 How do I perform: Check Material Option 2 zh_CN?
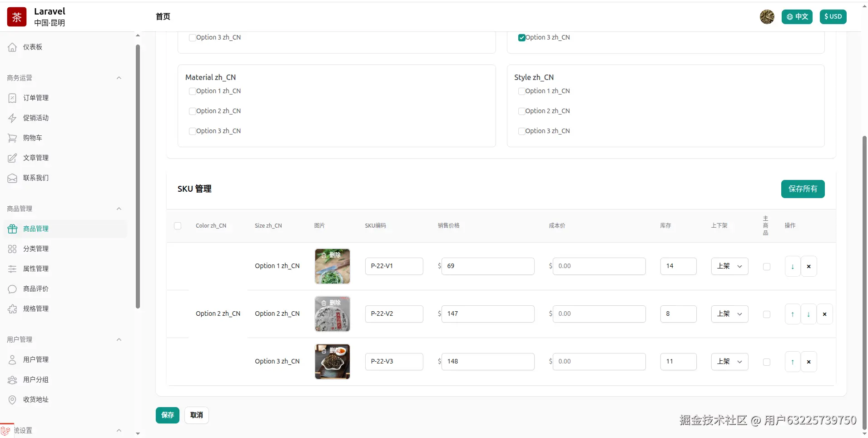coord(193,111)
